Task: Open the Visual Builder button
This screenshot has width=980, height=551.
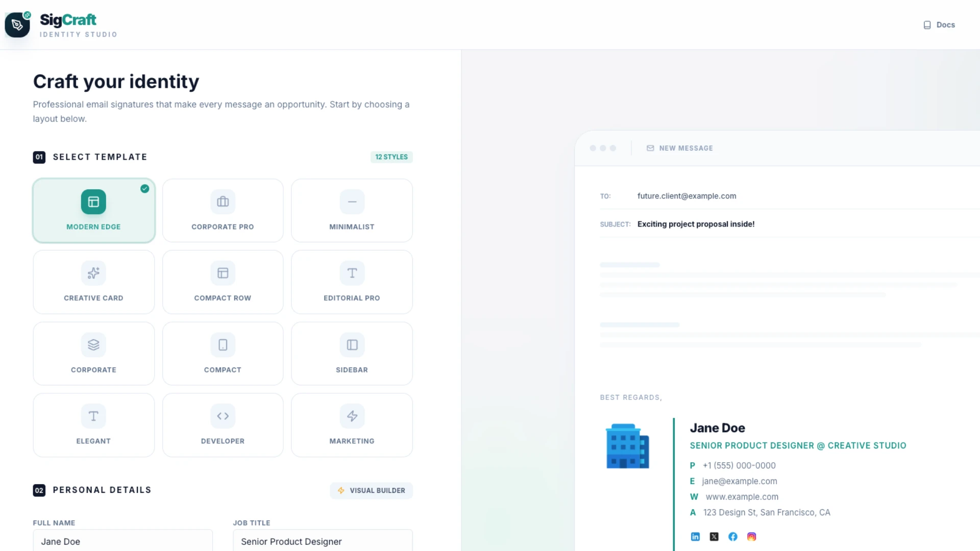Action: (x=371, y=490)
